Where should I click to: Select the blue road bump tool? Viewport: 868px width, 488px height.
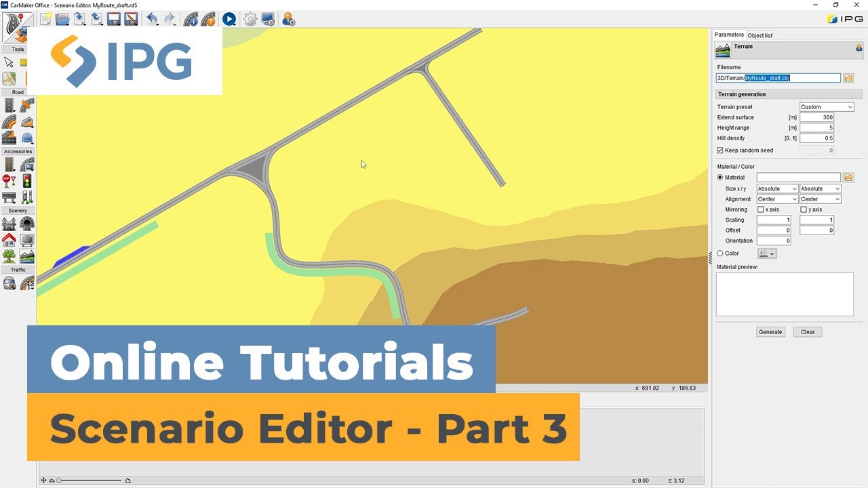tap(27, 138)
